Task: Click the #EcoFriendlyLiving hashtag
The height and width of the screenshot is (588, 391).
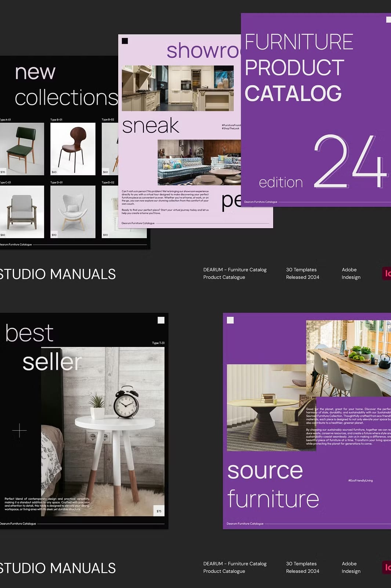Action: [361, 480]
